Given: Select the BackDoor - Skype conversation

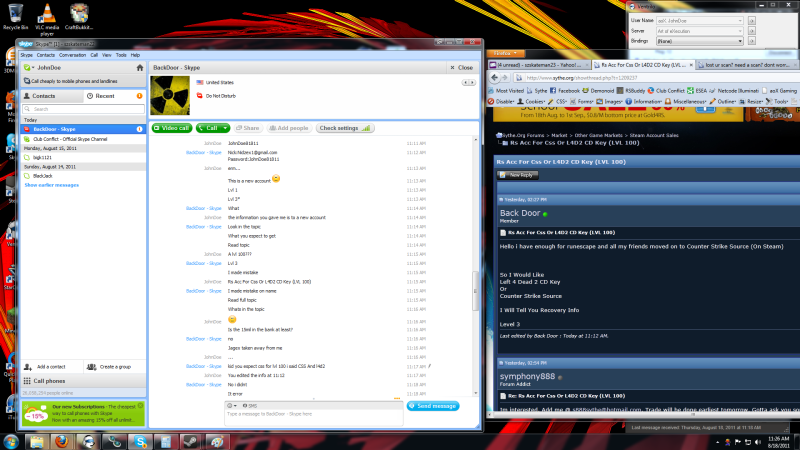Looking at the screenshot, I should (83, 129).
